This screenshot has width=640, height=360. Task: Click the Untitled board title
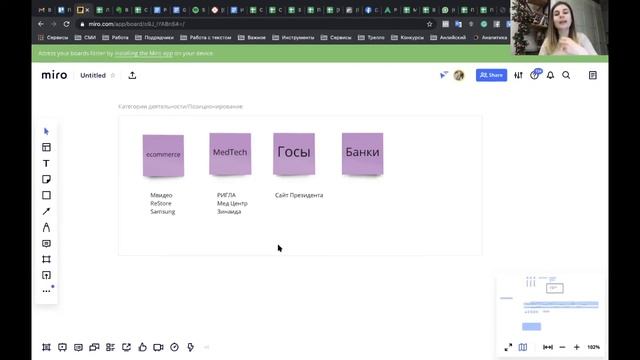tap(93, 76)
